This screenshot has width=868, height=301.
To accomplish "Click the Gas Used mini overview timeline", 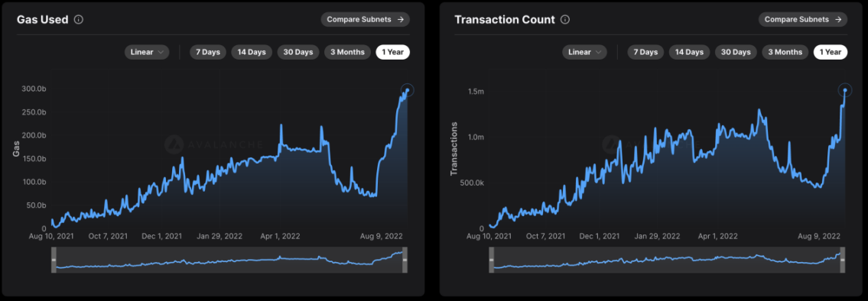I will (x=229, y=260).
